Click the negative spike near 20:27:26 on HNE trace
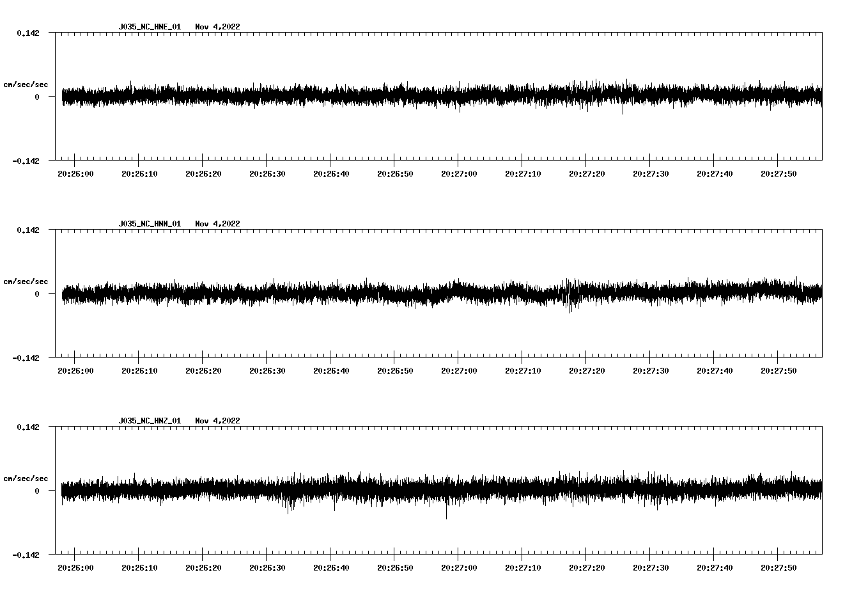Screen dimensions: 868x591 623,109
